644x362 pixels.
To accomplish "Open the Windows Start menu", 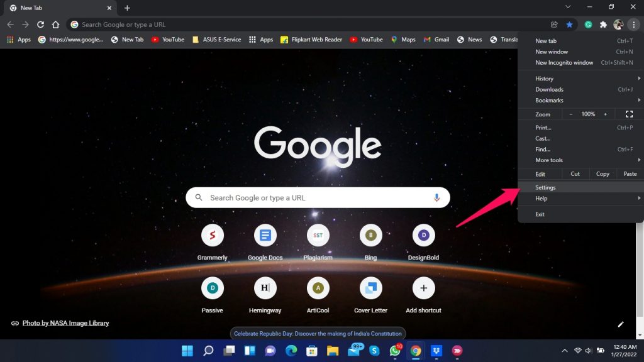I will pos(187,351).
